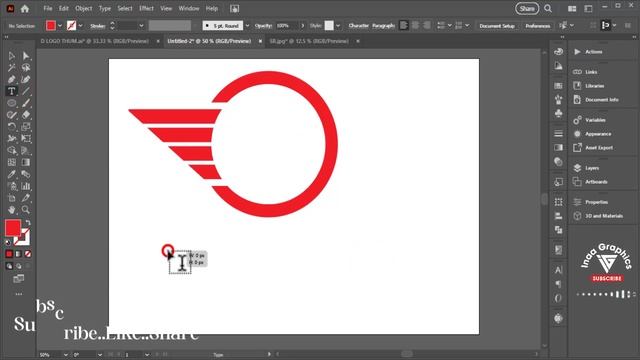This screenshot has height=360, width=640.
Task: Reset default fill and stroke
Action: point(8,242)
